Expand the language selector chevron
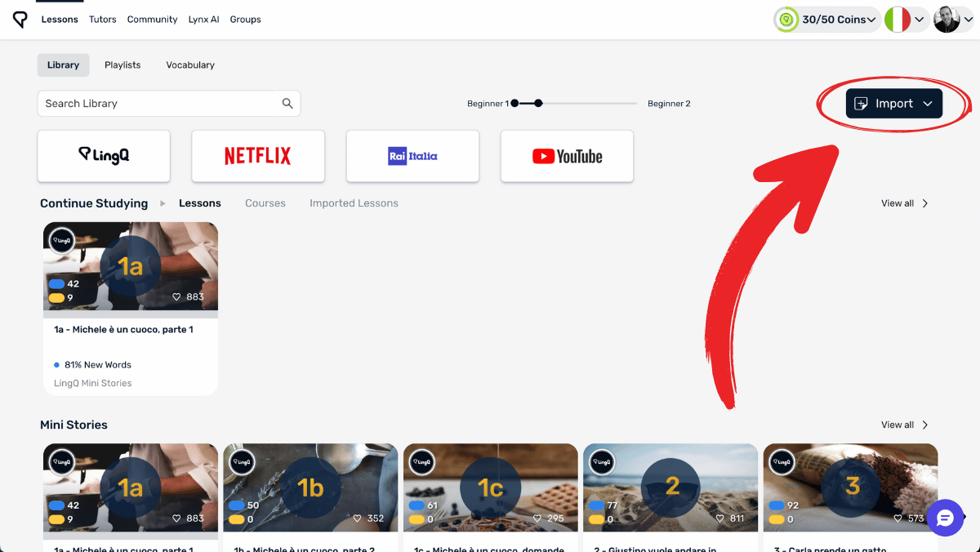 tap(920, 20)
